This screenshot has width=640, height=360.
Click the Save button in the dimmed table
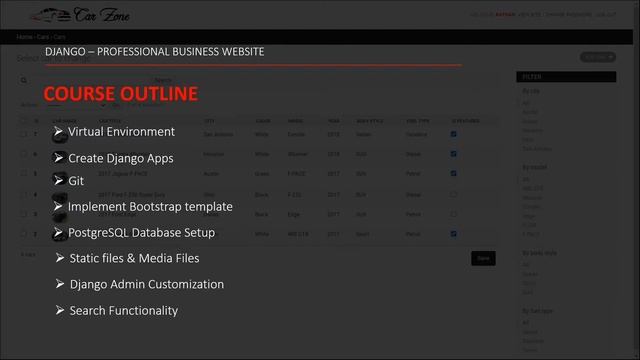pos(483,258)
